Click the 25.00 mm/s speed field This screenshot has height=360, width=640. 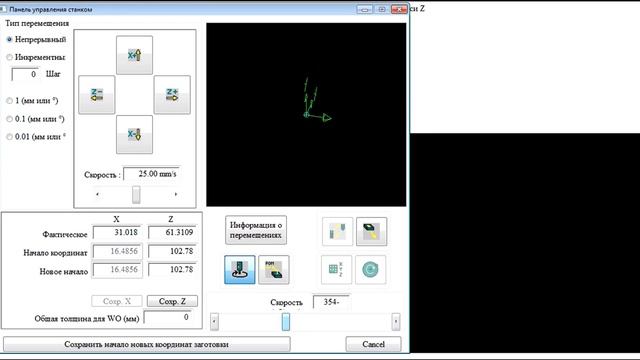tap(151, 173)
